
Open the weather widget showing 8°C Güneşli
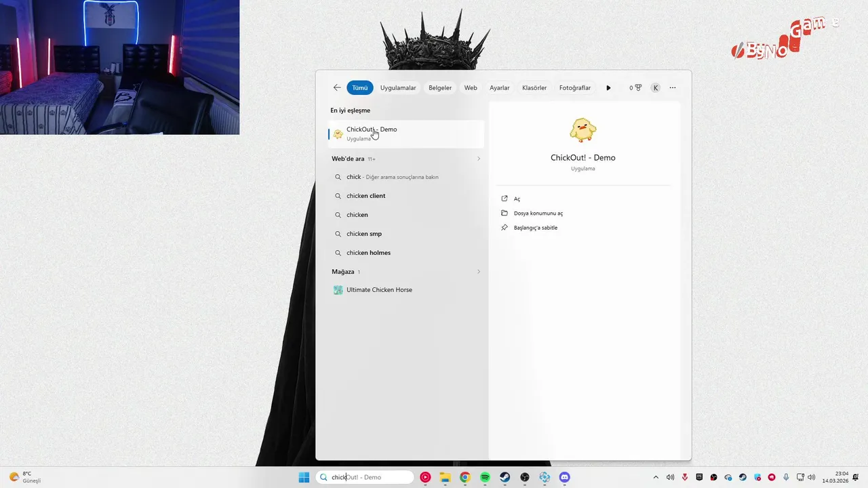[25, 477]
